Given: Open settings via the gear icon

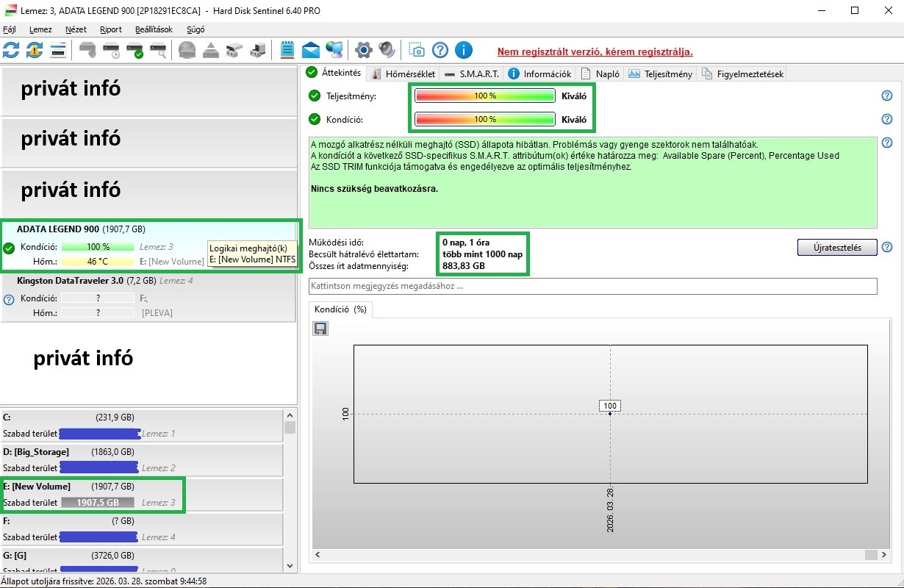Looking at the screenshot, I should click(x=364, y=50).
